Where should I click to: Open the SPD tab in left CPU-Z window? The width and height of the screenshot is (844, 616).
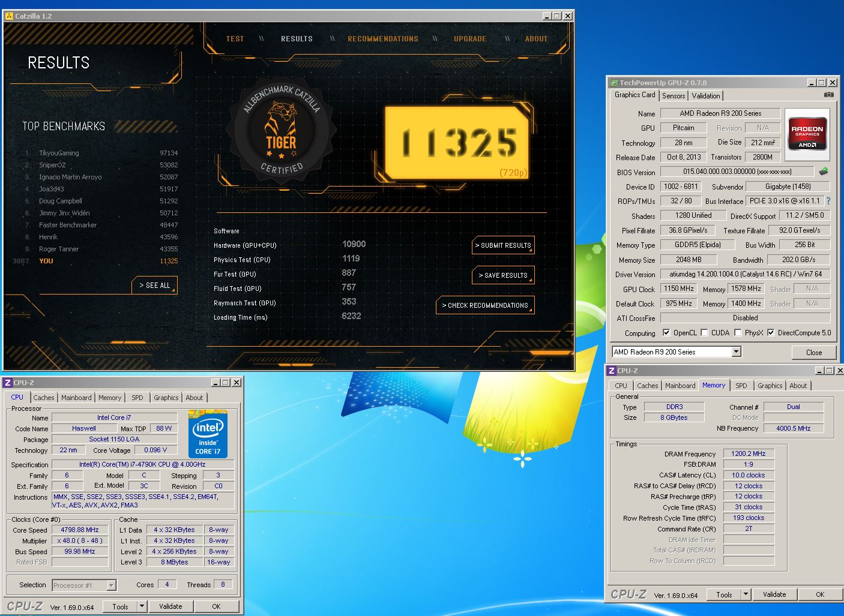point(137,398)
